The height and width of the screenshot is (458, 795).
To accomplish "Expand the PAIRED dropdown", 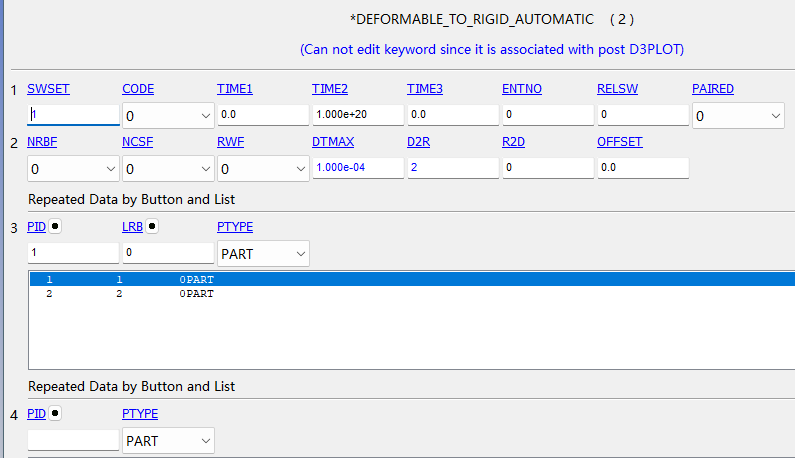I will coord(738,116).
